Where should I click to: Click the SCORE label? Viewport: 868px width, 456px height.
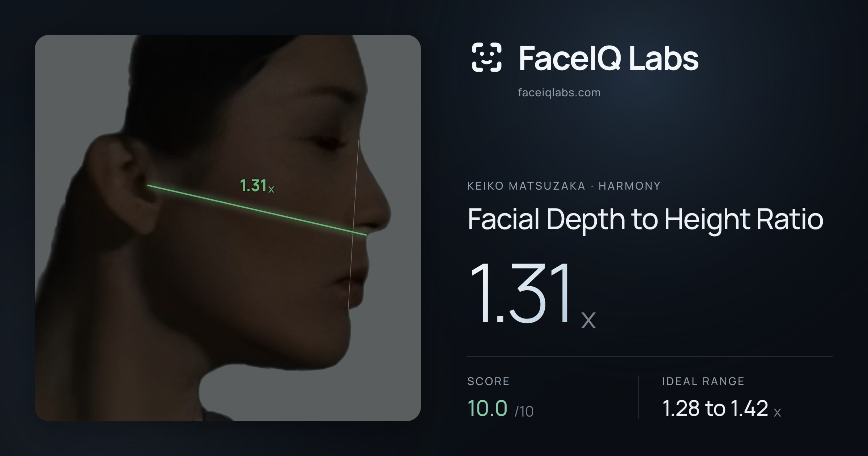488,381
